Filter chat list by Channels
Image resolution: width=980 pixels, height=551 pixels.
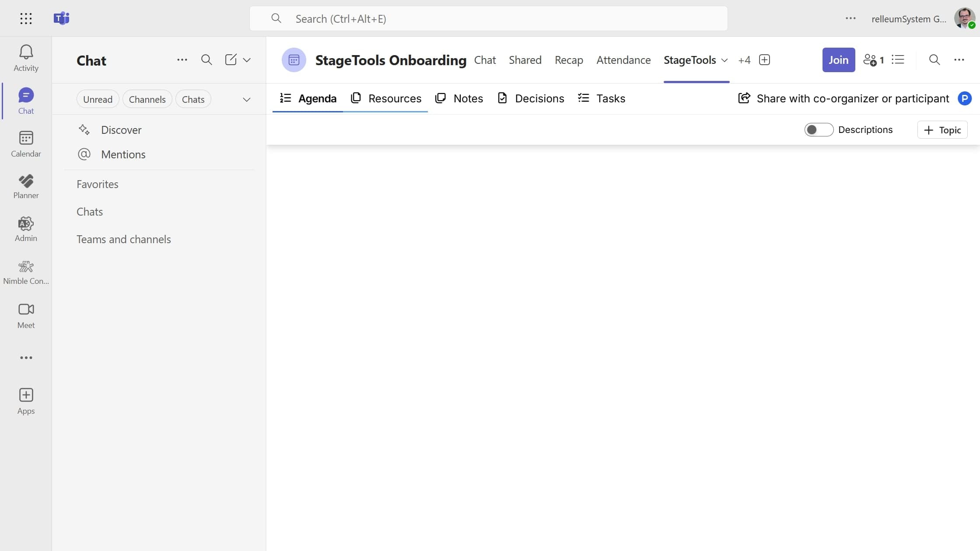pos(147,99)
